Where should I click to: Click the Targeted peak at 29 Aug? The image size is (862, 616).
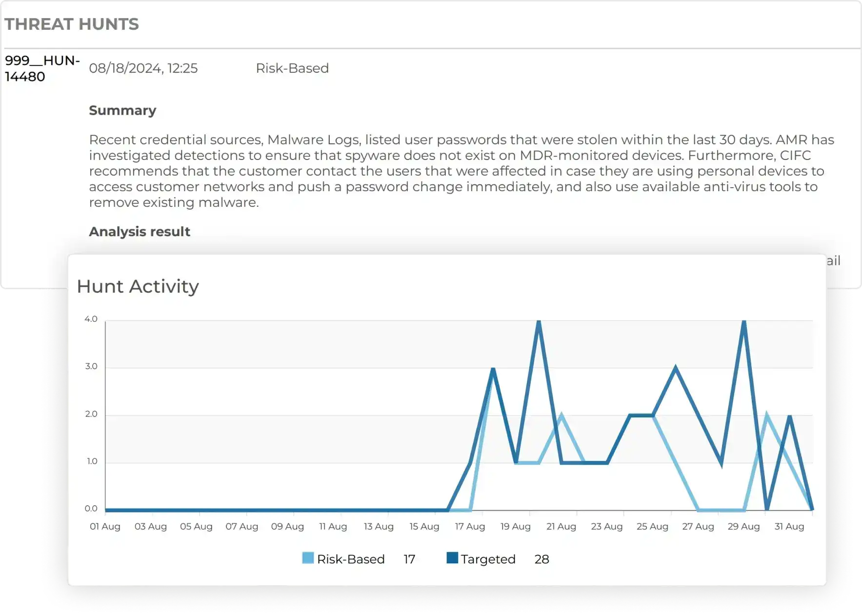744,322
